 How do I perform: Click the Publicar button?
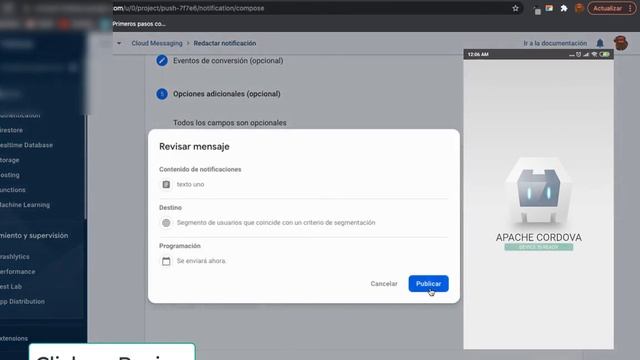tap(428, 283)
